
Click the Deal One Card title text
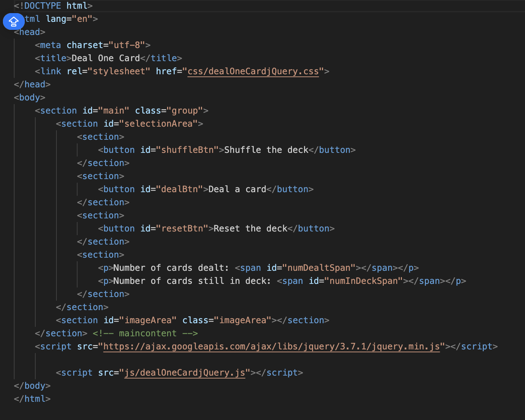click(x=105, y=58)
